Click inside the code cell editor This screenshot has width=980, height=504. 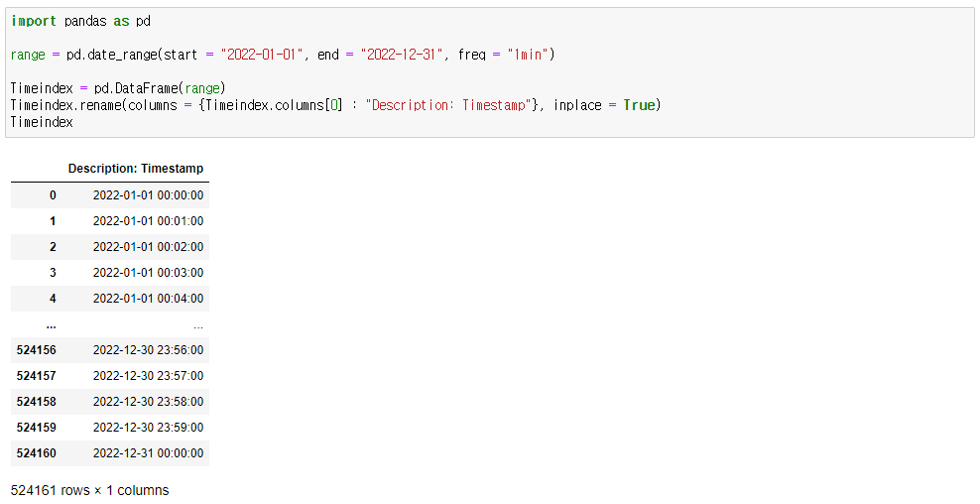[490, 72]
